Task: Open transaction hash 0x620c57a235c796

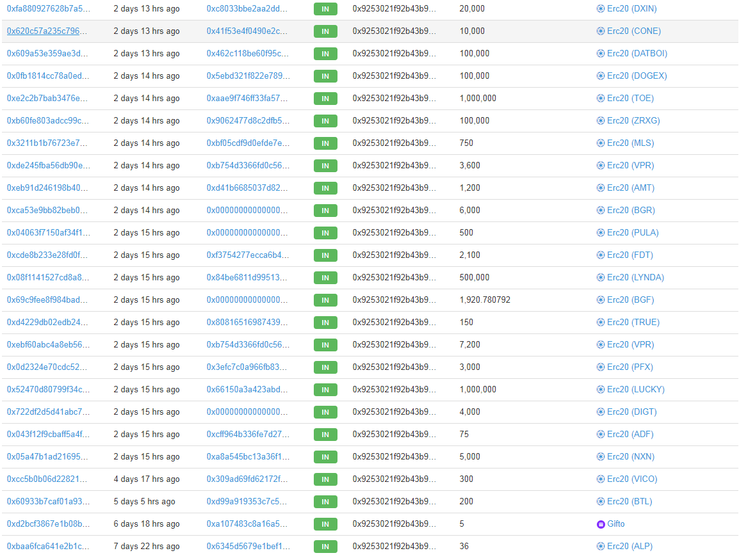Action: [47, 31]
